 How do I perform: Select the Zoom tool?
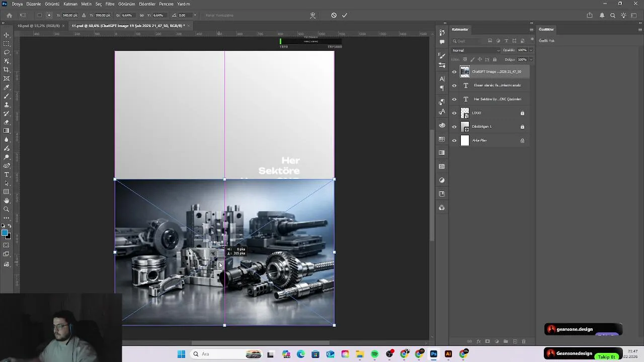pyautogui.click(x=7, y=209)
